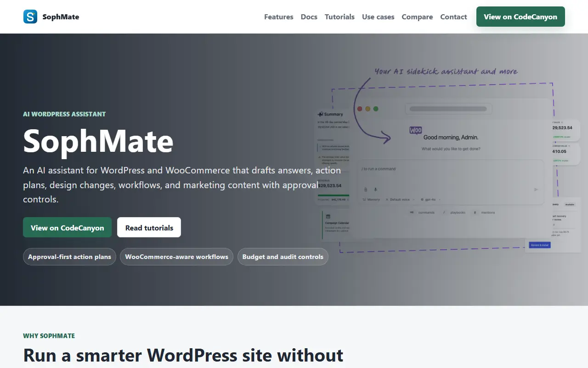
Task: Click the Memory option in chat box
Action: (x=371, y=200)
